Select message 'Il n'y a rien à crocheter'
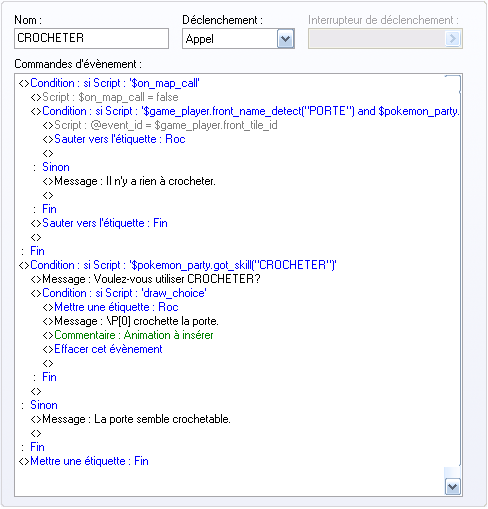The width and height of the screenshot is (488, 509). 129,181
